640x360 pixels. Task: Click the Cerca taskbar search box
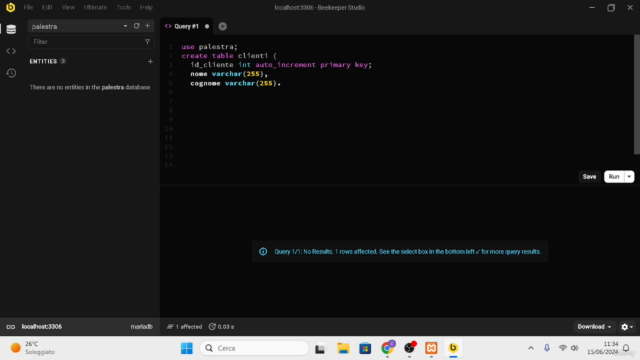pyautogui.click(x=254, y=348)
